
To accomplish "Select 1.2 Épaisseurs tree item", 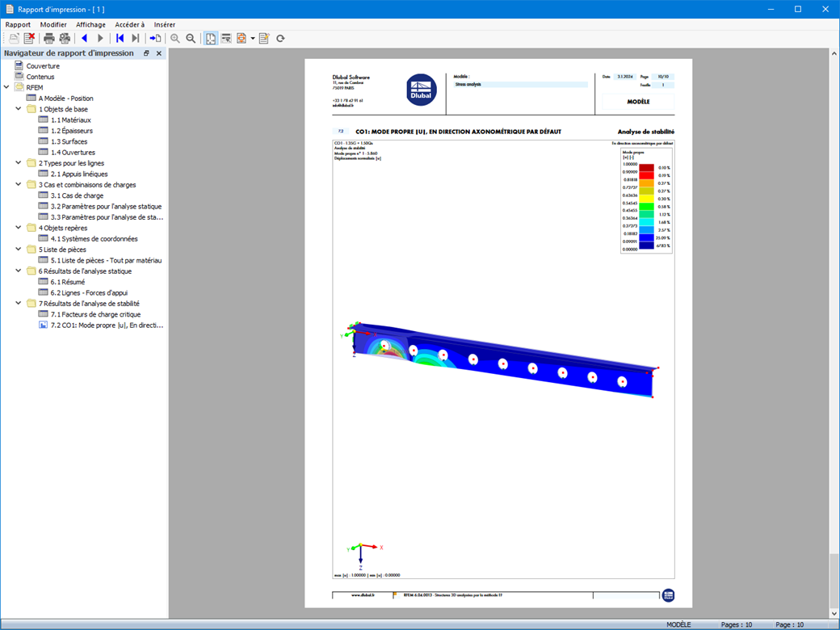I will tap(72, 131).
